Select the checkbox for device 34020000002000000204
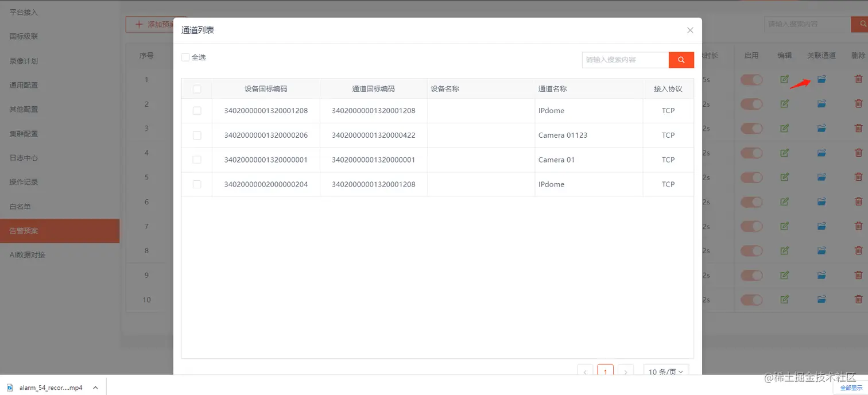Screen dimensions: 868x395 pyautogui.click(x=197, y=184)
